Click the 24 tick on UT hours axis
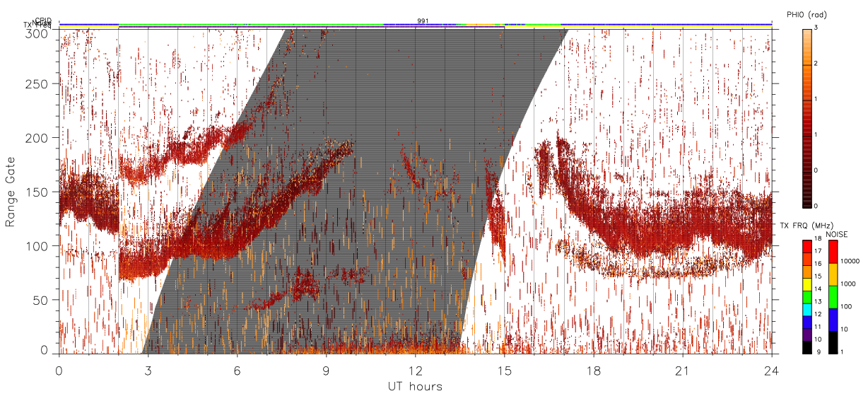868x401 pixels. 772,370
